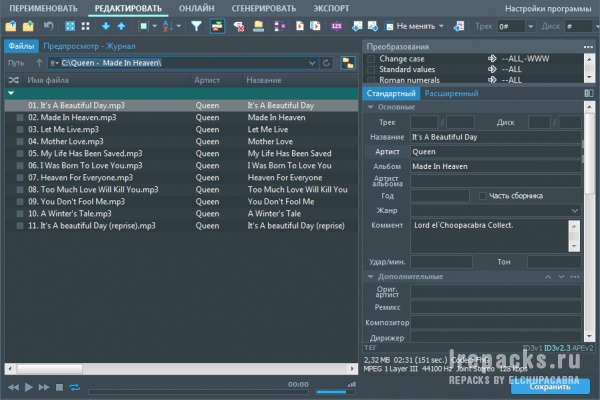
Task: Undo last change with undo arrow
Action: coord(49,26)
